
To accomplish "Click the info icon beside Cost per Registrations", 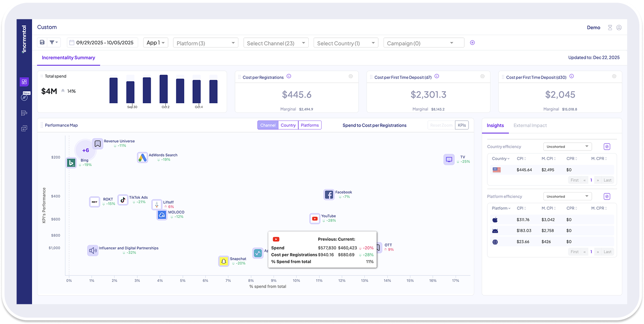I will coord(289,76).
